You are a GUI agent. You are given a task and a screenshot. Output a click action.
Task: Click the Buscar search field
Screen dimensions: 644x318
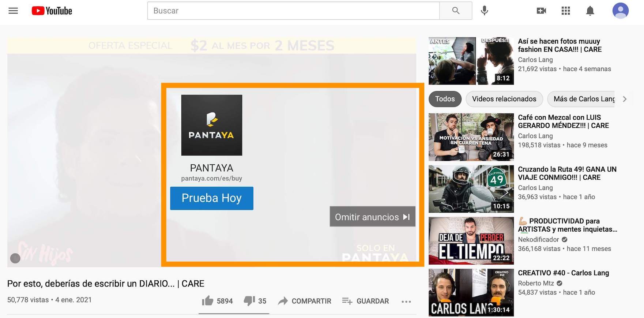tap(293, 11)
